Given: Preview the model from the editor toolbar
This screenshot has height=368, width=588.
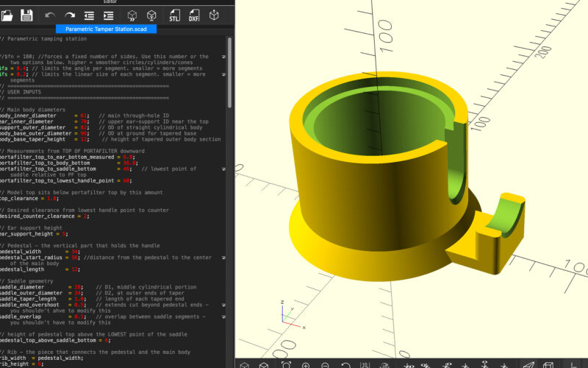Looking at the screenshot, I should point(132,15).
